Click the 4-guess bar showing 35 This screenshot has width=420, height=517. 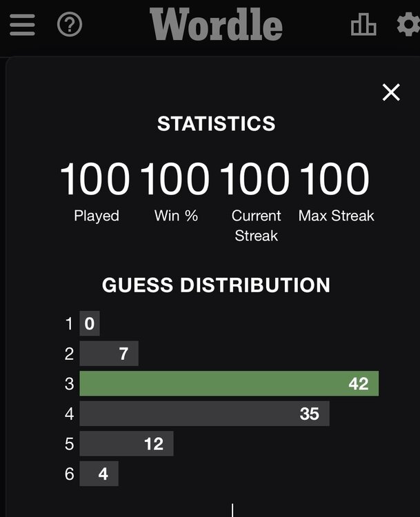coord(204,414)
